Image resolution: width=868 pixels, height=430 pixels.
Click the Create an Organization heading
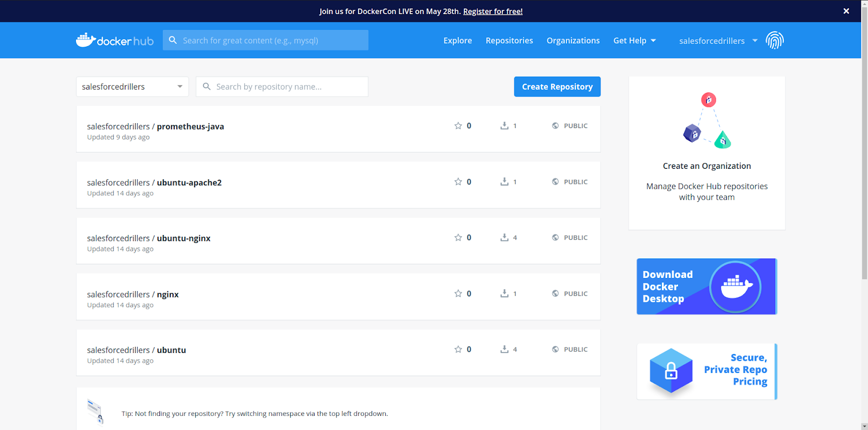707,166
